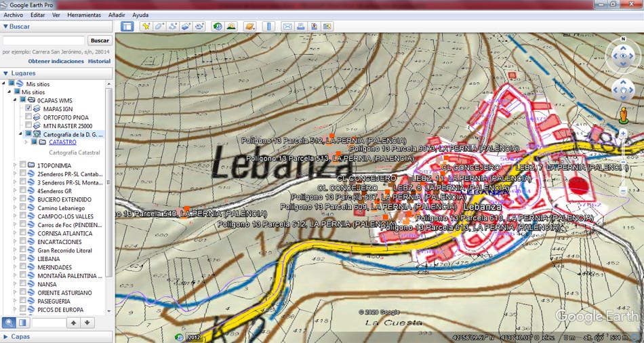Image resolution: width=644 pixels, height=343 pixels.
Task: Move the selected item up with arrow
Action: tap(73, 323)
